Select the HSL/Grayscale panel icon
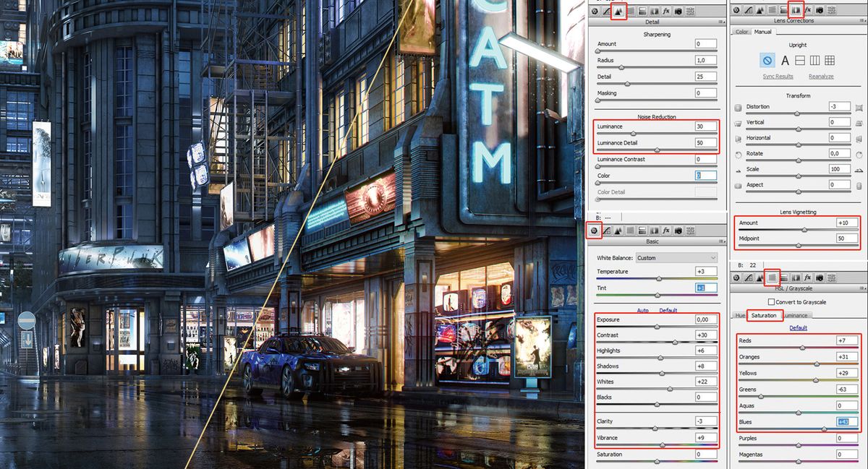868x469 pixels. tap(773, 277)
